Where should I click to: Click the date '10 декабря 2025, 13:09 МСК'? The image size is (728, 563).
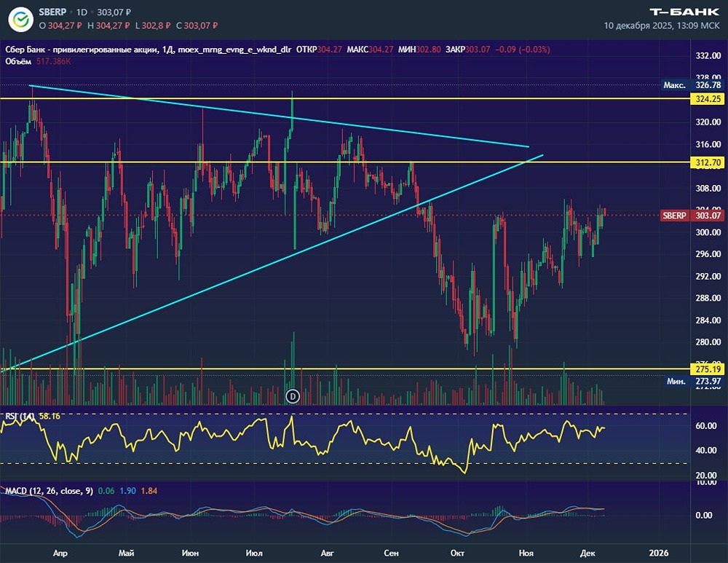[x=662, y=25]
